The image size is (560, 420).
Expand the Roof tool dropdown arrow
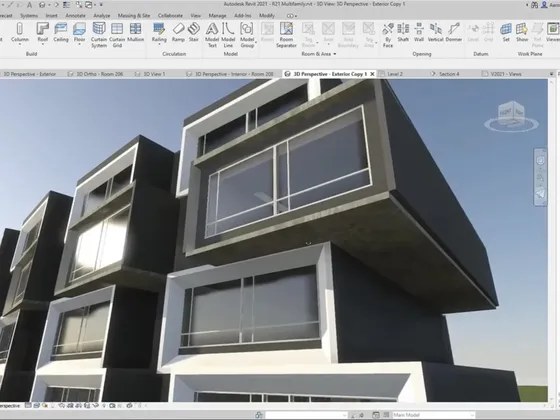[x=42, y=44]
